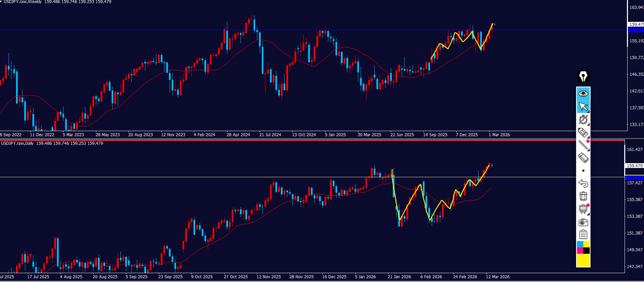Screen dimensions: 644x282
Task: Pick the magenta color swatch
Action: (580, 251)
